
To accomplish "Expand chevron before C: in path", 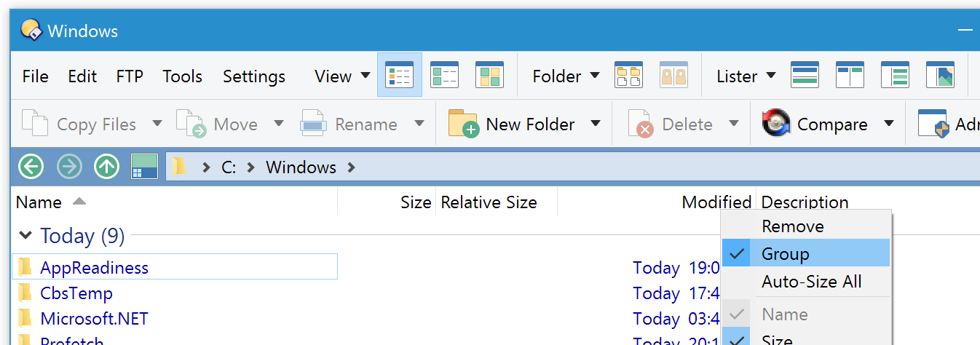I will (205, 167).
